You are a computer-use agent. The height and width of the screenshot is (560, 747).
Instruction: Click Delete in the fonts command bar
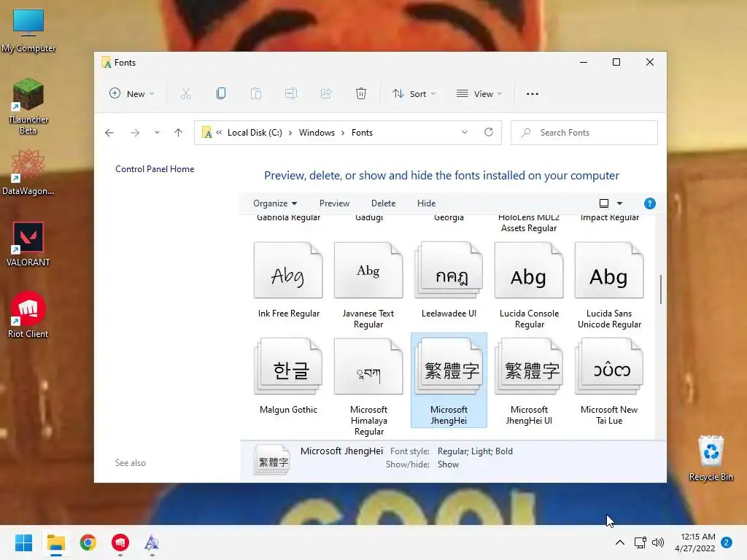[383, 203]
